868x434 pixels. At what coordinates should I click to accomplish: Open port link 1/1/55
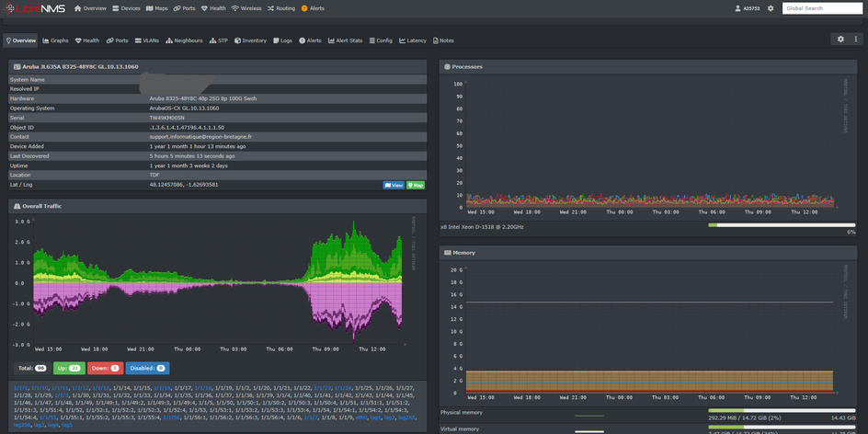click(48, 417)
